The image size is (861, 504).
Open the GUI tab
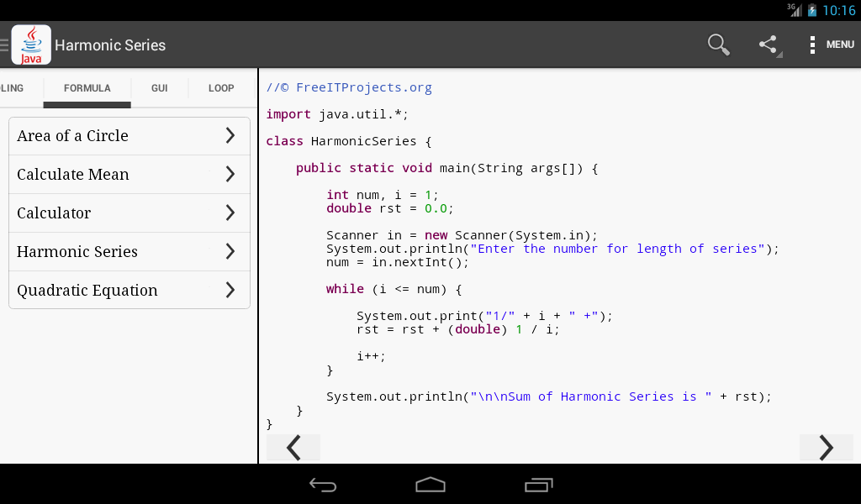point(159,87)
